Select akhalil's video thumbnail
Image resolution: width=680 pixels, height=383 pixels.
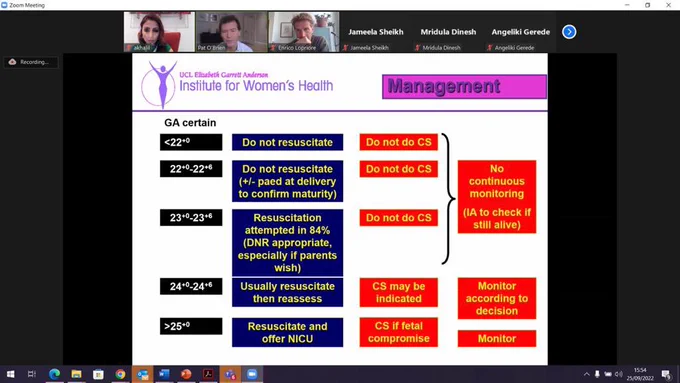click(x=159, y=32)
